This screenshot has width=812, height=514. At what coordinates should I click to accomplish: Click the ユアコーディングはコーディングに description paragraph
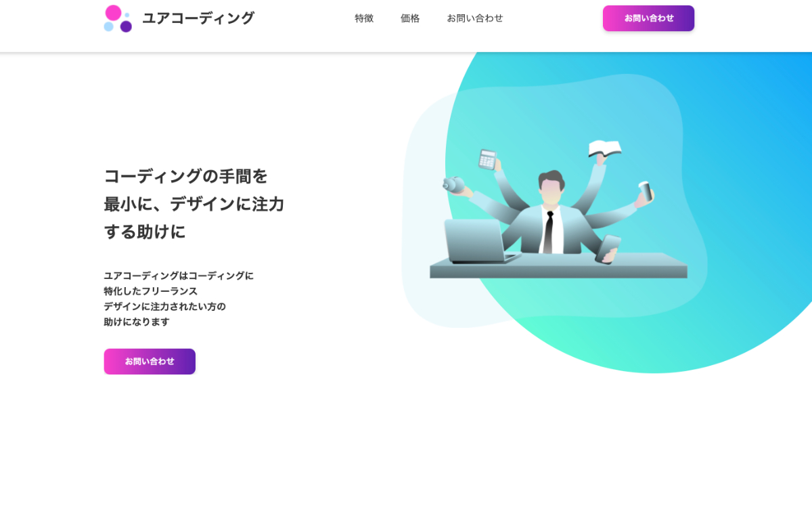(179, 299)
